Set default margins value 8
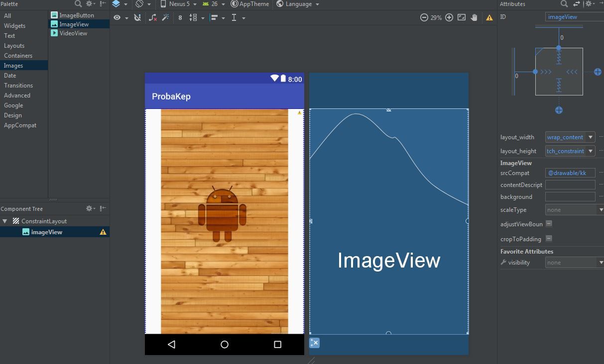This screenshot has width=604, height=364. (180, 18)
